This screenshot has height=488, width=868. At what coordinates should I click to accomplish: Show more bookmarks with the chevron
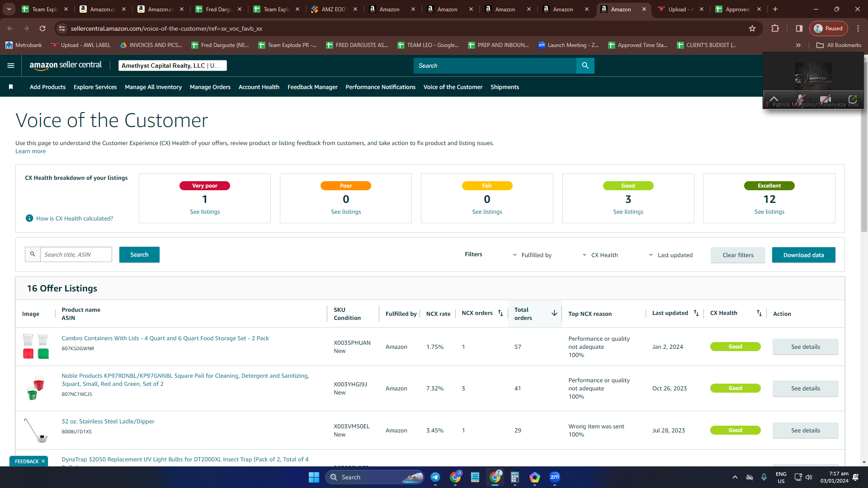(798, 45)
